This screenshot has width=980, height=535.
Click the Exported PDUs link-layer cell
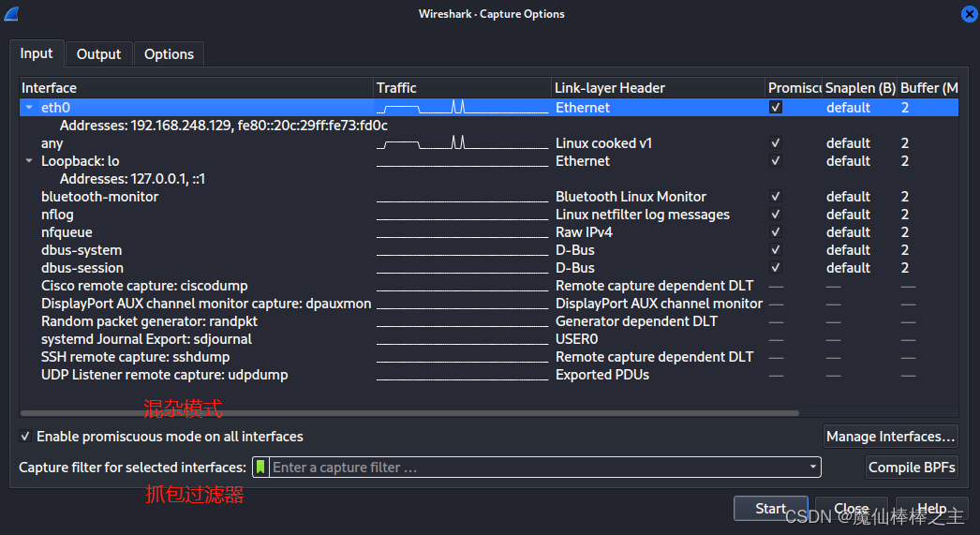(x=602, y=375)
